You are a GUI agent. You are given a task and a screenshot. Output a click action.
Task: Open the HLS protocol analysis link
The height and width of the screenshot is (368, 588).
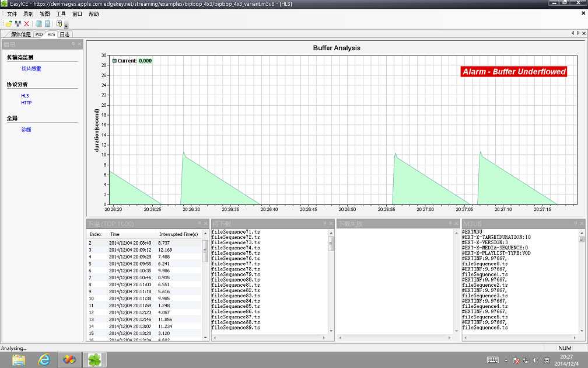24,96
